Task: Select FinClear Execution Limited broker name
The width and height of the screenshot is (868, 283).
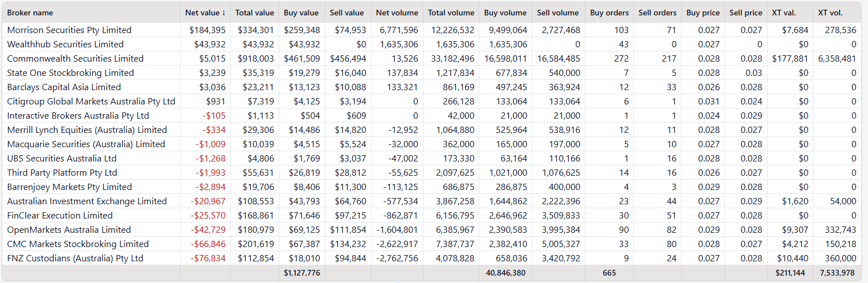Action: click(60, 215)
